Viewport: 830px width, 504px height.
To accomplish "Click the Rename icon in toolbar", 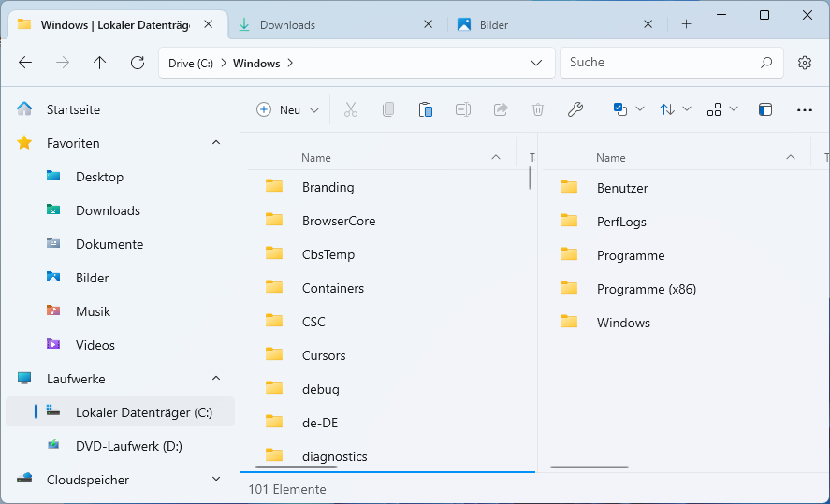I will (463, 109).
